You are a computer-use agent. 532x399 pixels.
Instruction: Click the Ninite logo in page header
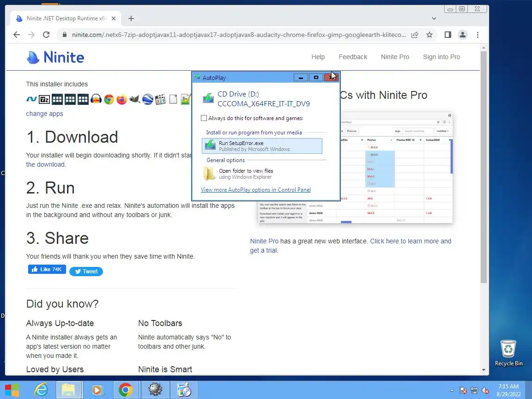coord(55,57)
